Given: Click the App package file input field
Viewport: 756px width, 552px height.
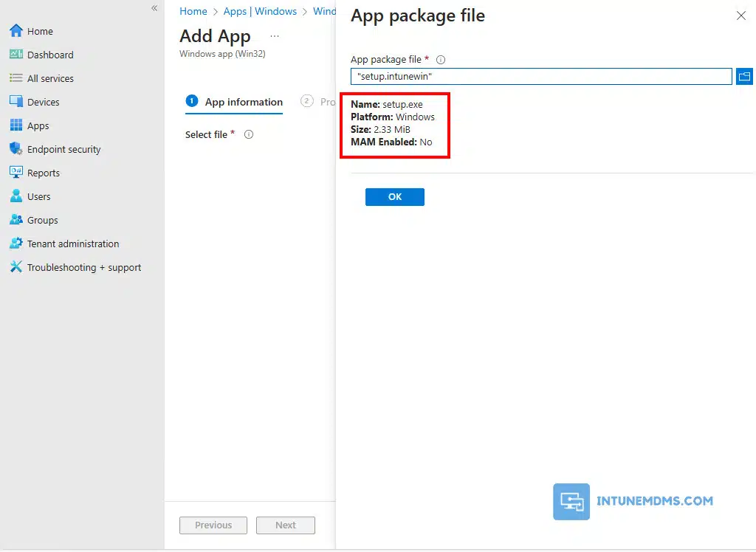Looking at the screenshot, I should (x=540, y=76).
